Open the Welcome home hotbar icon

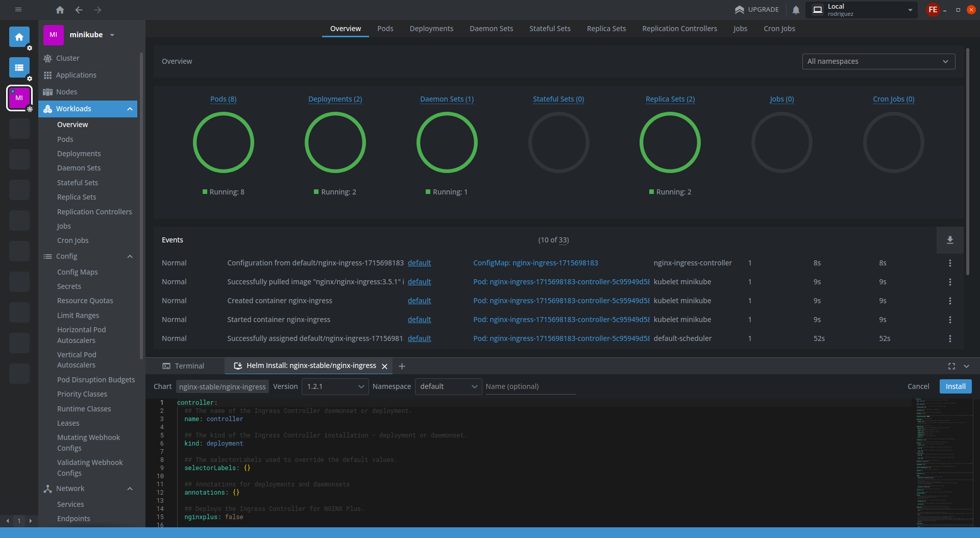pyautogui.click(x=19, y=37)
